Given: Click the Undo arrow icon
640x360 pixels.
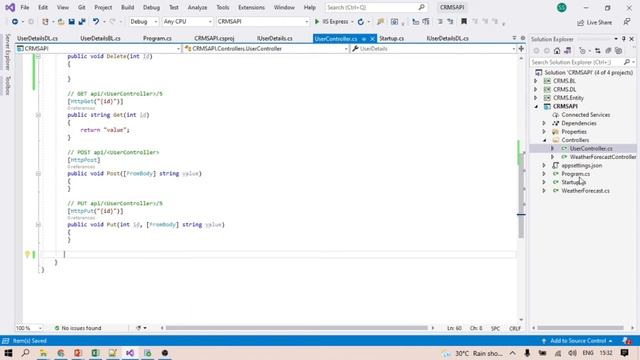Looking at the screenshot, I should (96, 22).
